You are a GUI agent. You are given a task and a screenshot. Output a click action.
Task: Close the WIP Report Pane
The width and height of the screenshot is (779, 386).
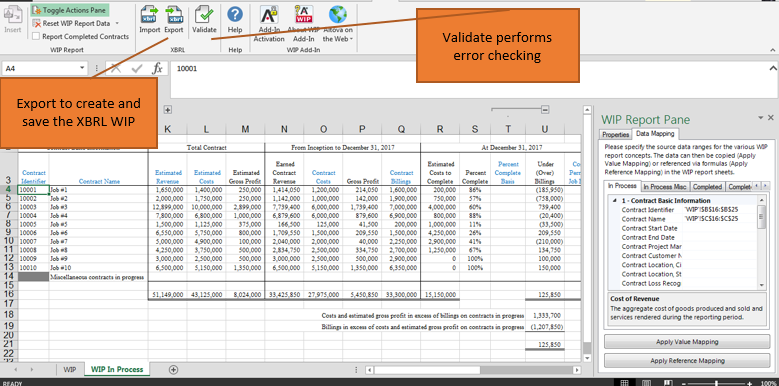click(x=771, y=118)
